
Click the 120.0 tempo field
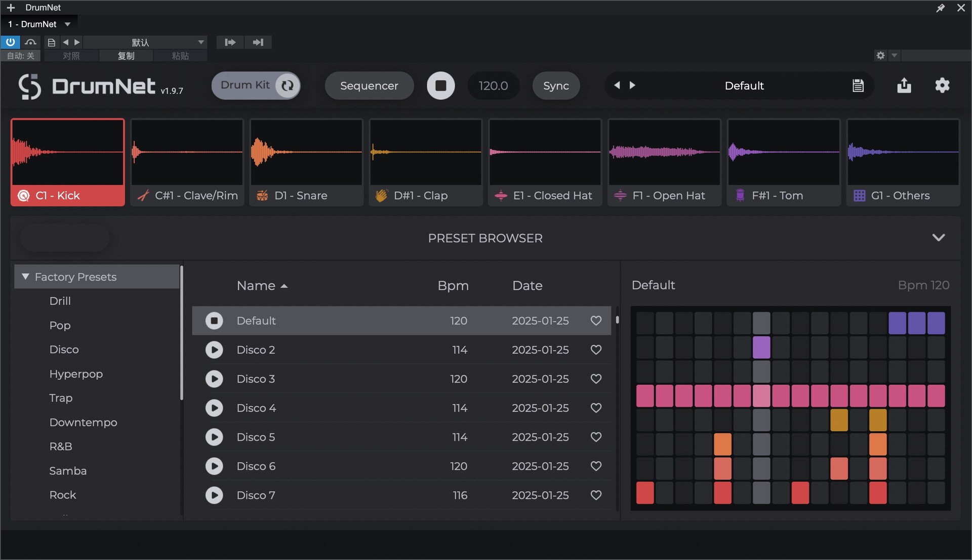(x=493, y=85)
